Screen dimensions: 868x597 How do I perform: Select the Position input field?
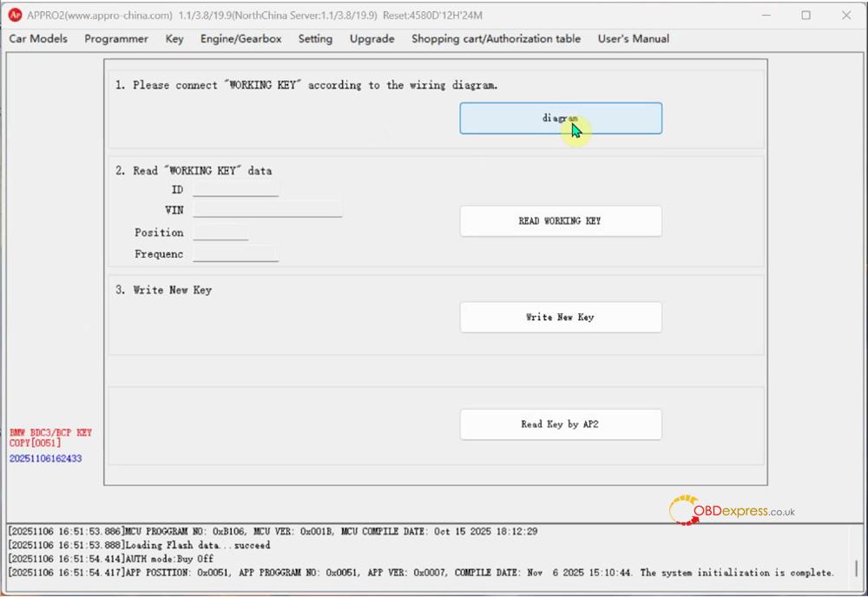220,233
